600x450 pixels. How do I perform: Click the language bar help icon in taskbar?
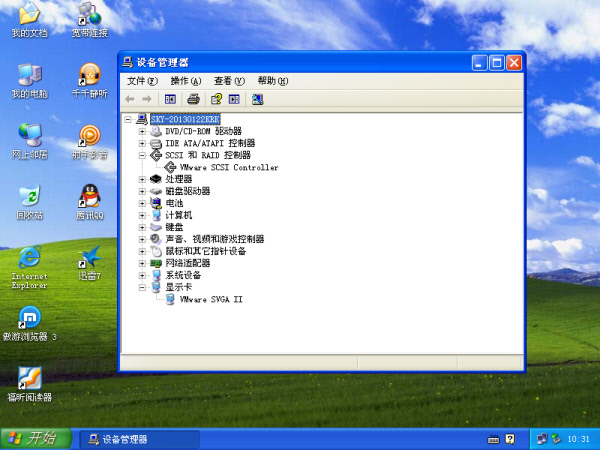coord(510,439)
